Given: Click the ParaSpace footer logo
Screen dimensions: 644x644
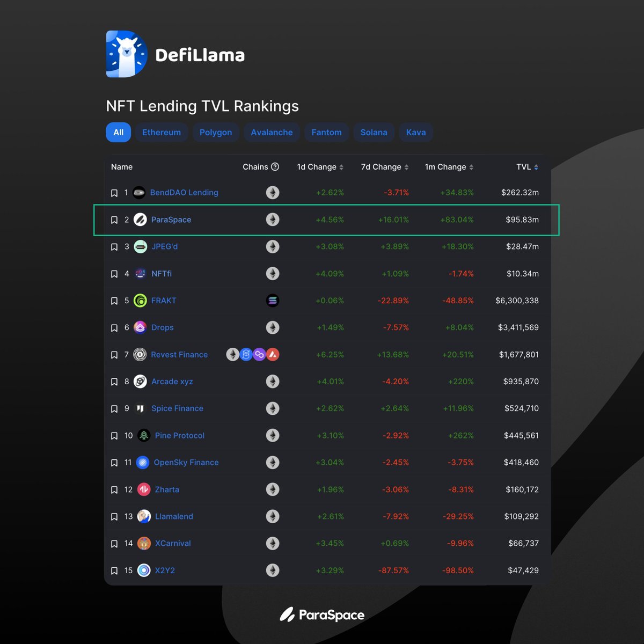Looking at the screenshot, I should tap(322, 615).
